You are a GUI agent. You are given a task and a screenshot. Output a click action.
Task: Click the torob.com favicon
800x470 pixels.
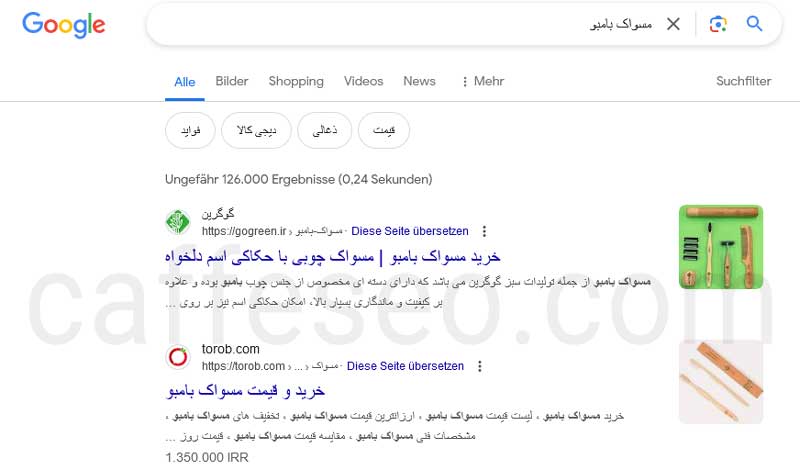click(178, 357)
